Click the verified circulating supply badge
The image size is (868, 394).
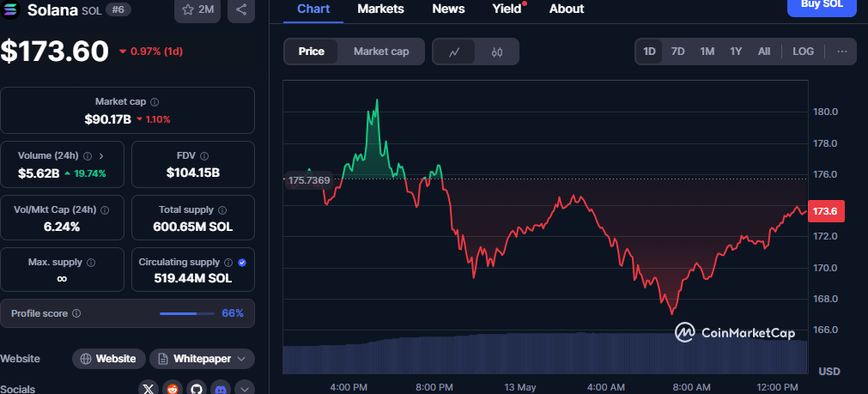coord(242,263)
